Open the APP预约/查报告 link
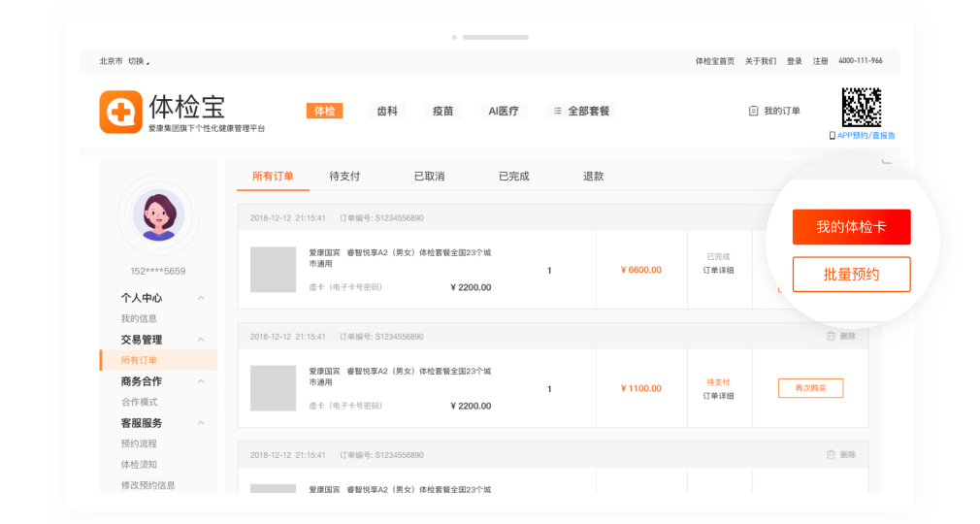The height and width of the screenshot is (524, 980). tap(866, 135)
